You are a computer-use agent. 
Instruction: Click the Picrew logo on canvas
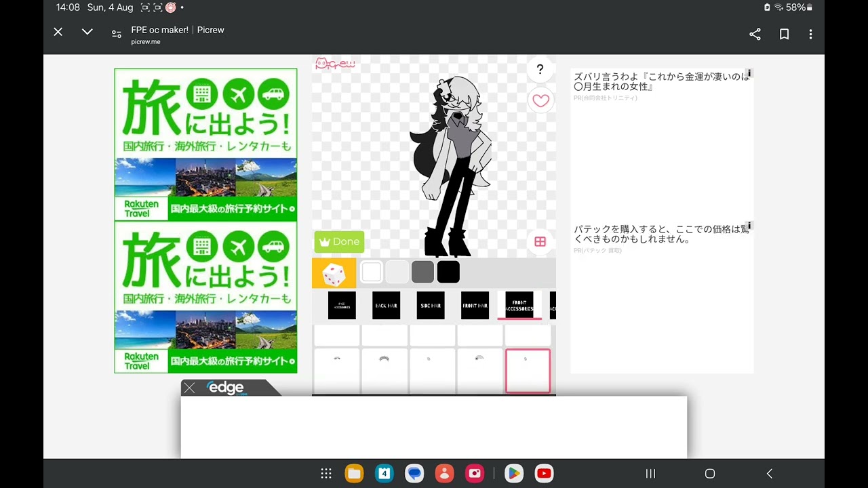(335, 64)
